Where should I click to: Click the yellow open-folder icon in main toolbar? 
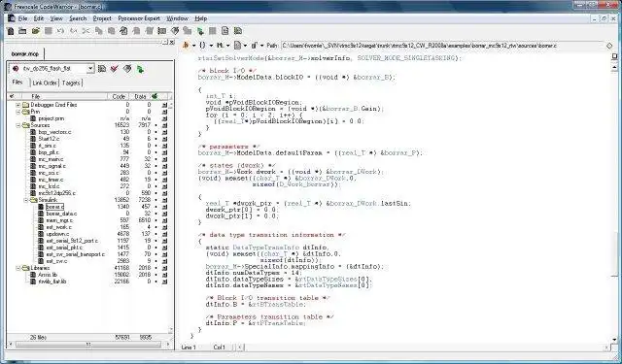(x=36, y=31)
